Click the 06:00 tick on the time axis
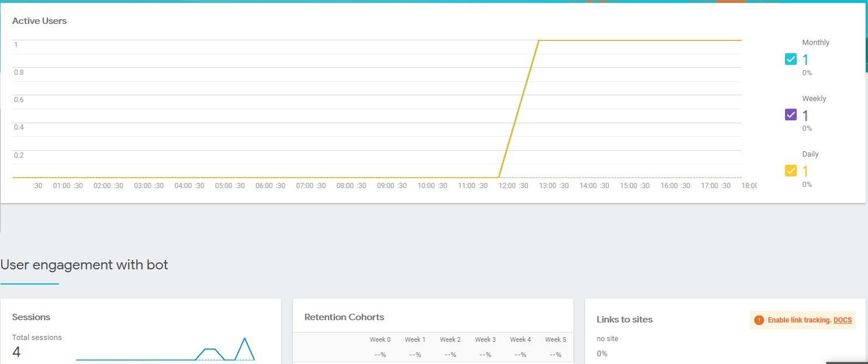 pos(264,186)
